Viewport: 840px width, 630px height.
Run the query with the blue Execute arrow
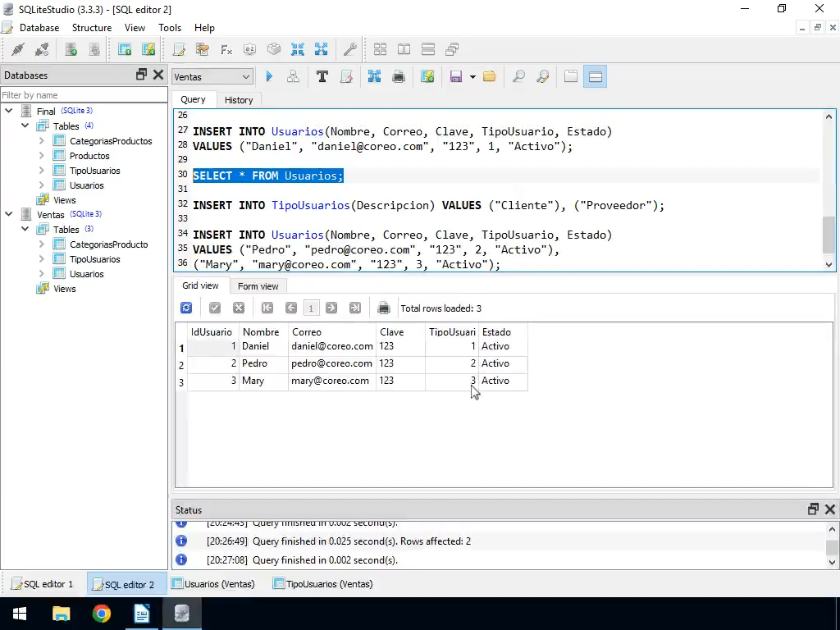(x=269, y=76)
